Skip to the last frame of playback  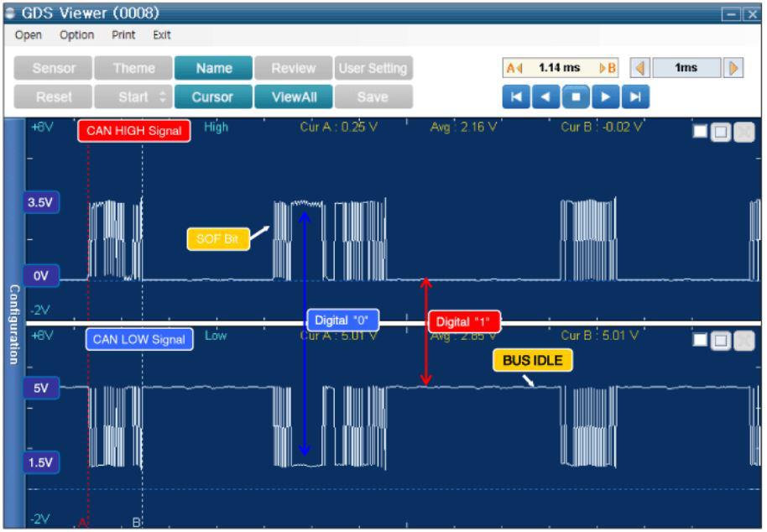pyautogui.click(x=635, y=96)
